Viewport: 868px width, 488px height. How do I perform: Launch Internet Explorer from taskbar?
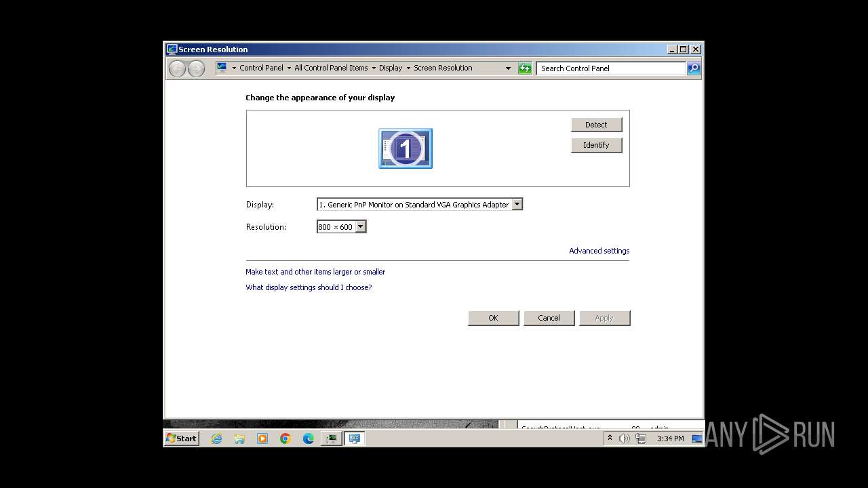[216, 439]
